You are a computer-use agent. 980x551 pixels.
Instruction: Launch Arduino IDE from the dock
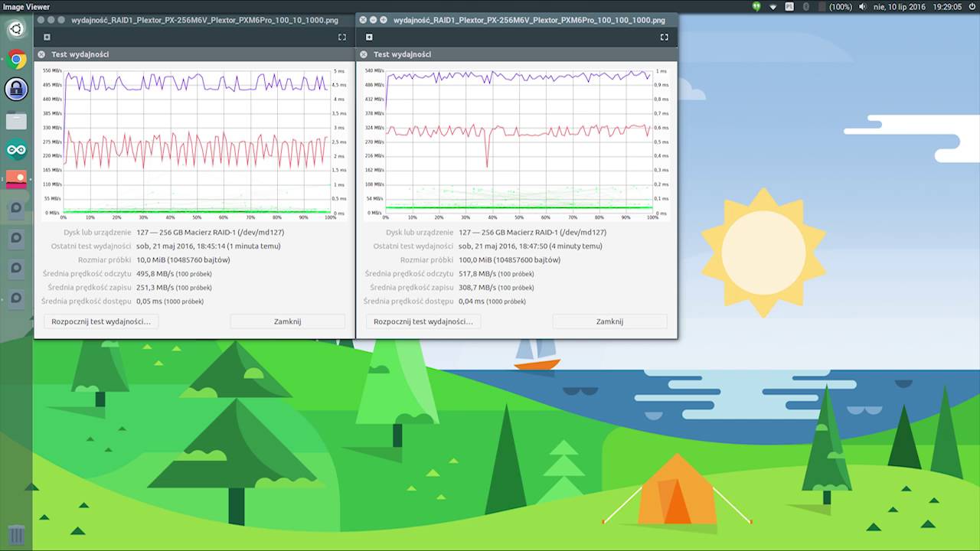[16, 150]
